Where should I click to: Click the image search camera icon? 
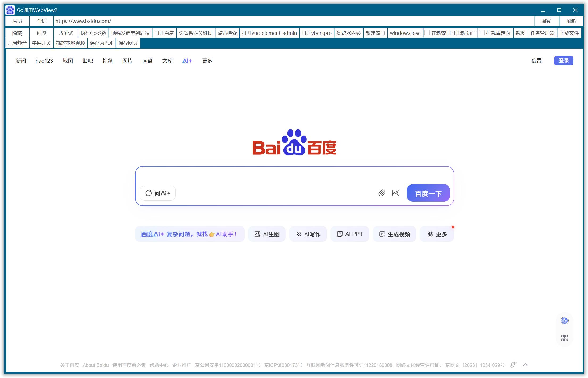[395, 193]
